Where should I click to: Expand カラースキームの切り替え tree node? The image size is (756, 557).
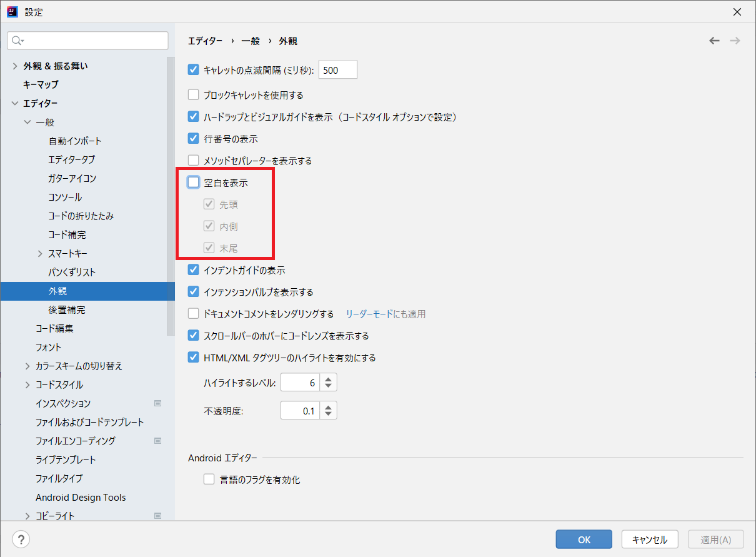(27, 366)
